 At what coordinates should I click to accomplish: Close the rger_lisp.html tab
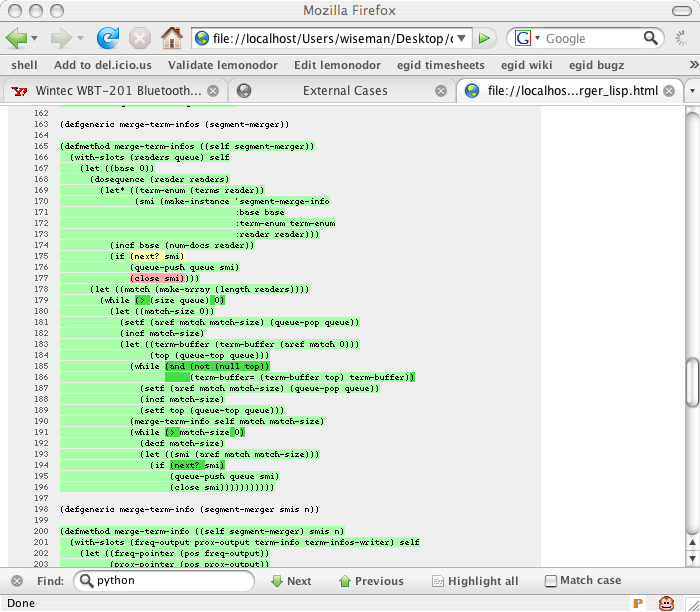click(669, 91)
